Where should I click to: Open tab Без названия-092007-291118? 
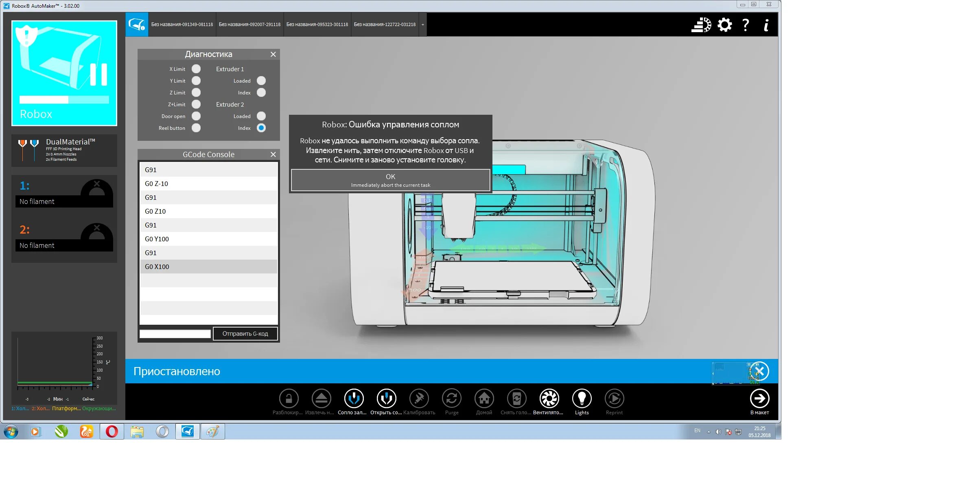pos(249,24)
